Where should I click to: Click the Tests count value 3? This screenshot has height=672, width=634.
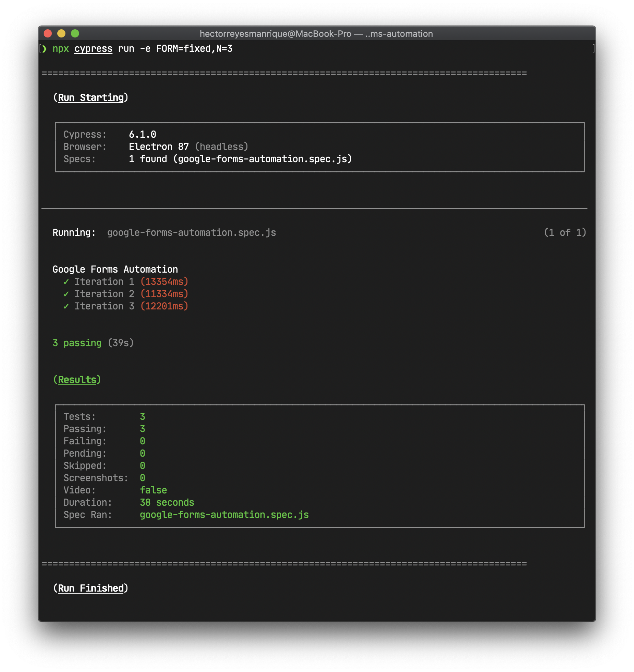click(142, 416)
